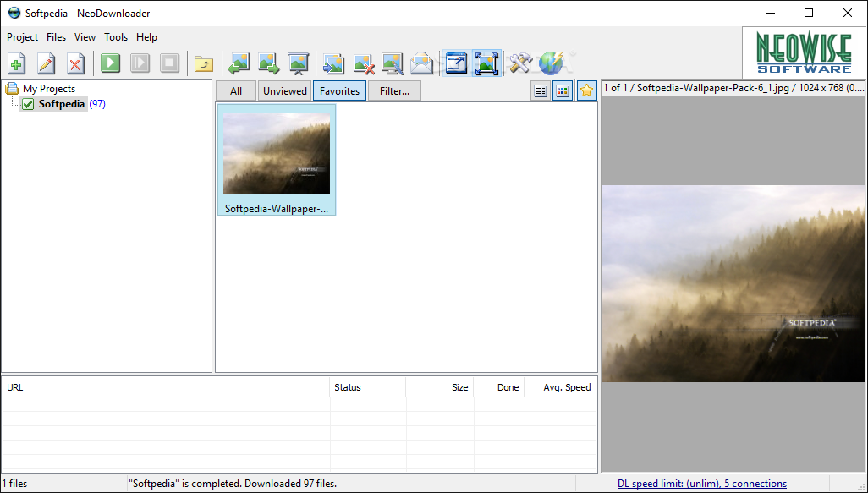Screen dimensions: 868x493
Task: Click the grayed step/pause download icon
Action: tap(140, 63)
